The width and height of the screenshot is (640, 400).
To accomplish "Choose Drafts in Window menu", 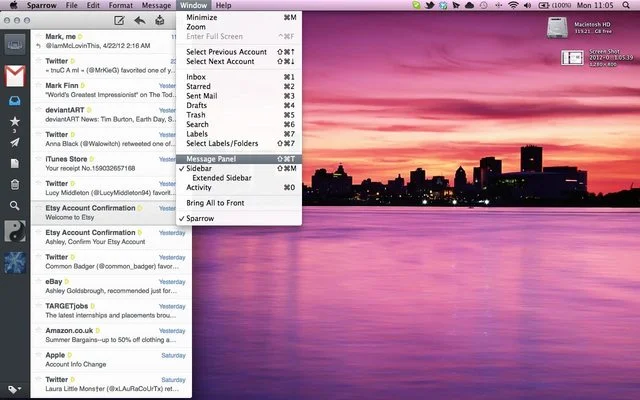I will coord(239,105).
